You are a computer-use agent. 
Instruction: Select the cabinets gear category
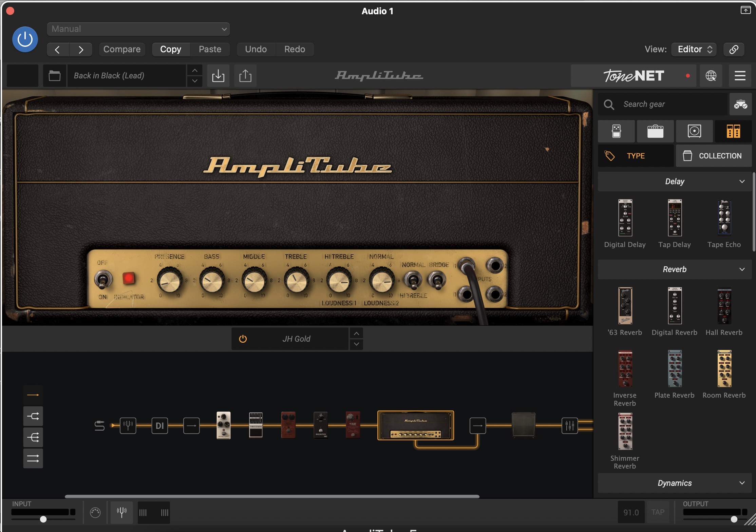click(694, 131)
